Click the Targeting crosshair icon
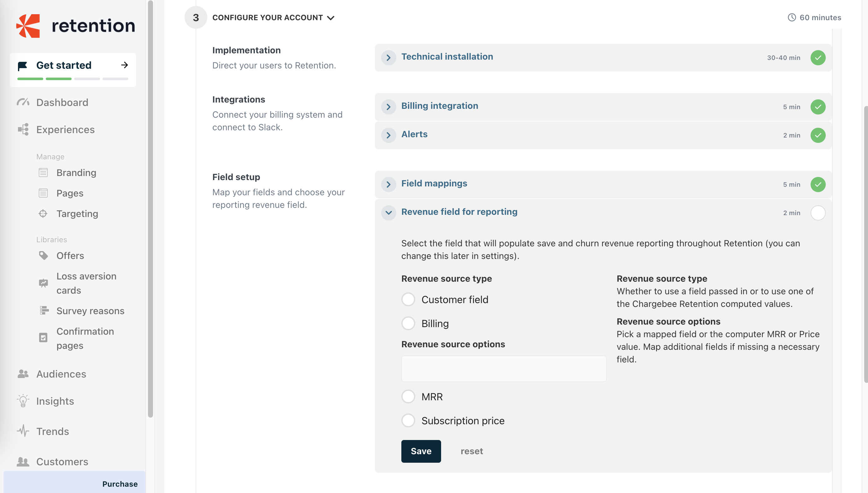Screen dimensions: 868x493 pos(43,214)
